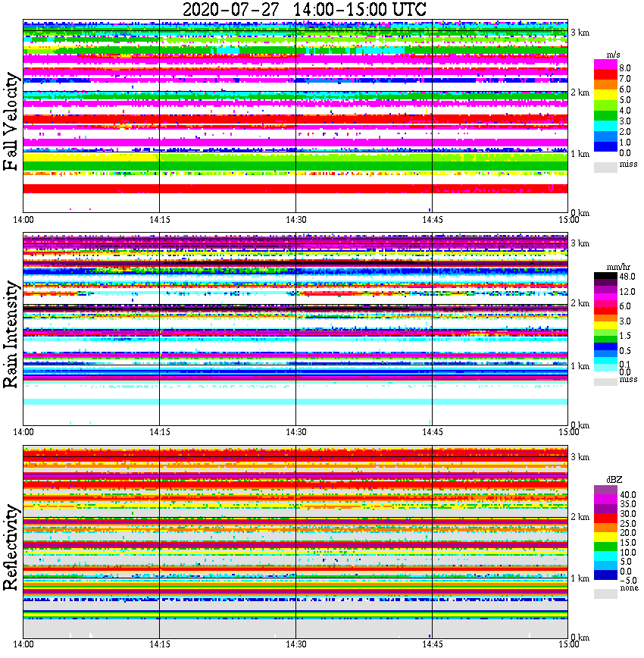Click the "8.0" value in the m/s legend

[625, 68]
